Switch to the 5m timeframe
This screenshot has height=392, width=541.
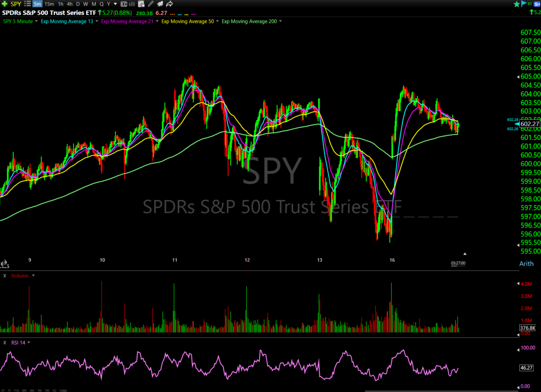coord(37,4)
